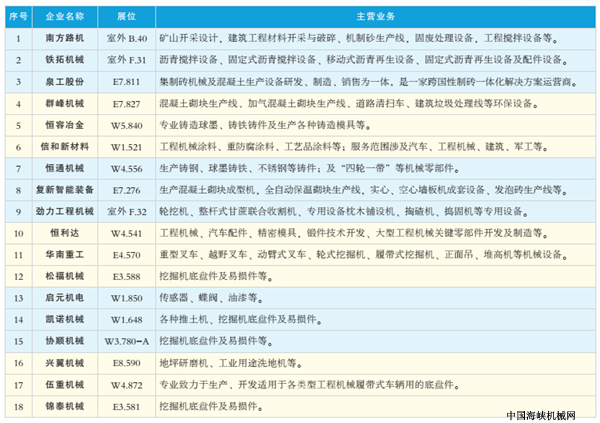The image size is (600, 423).
Task: Click business text 传感器、蝶阀、油漆等
Action: (211, 298)
